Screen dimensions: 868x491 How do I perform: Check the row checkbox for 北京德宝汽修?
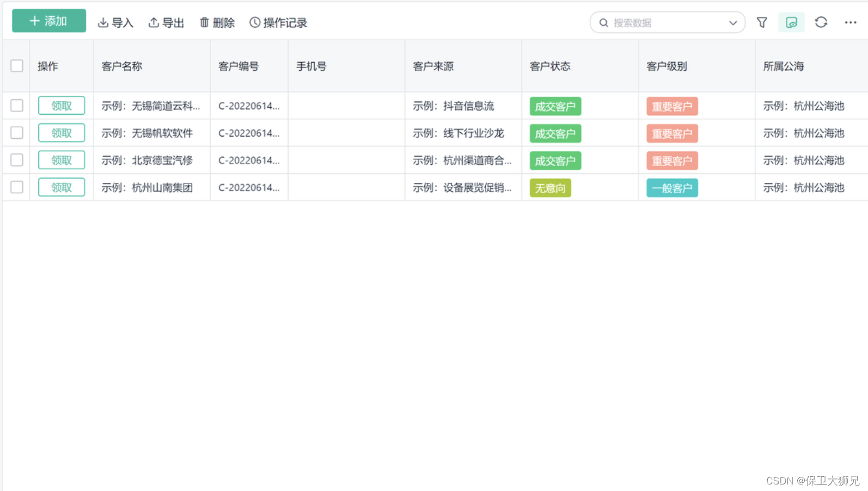pyautogui.click(x=17, y=160)
